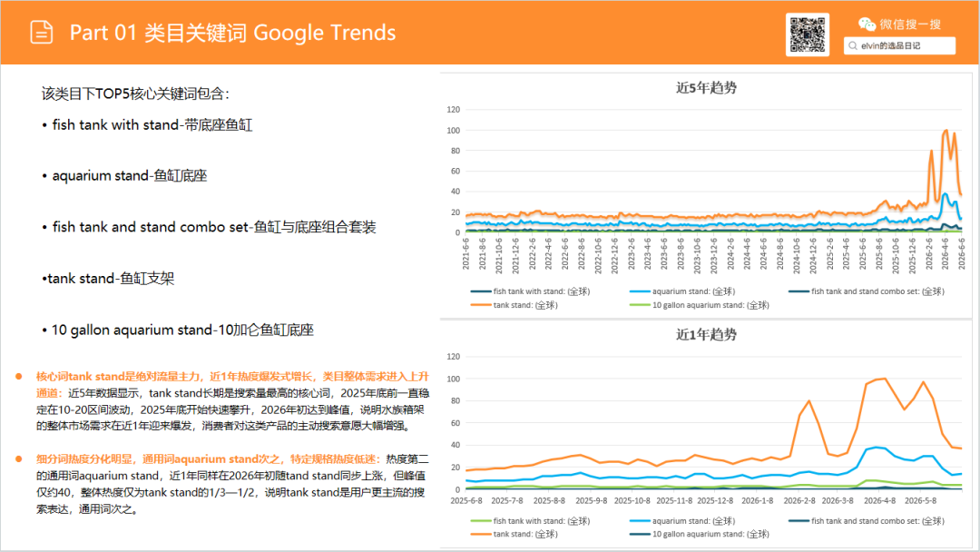Image resolution: width=980 pixels, height=552 pixels.
Task: Click the orange tank stand peak near 2026-4-8
Action: point(885,379)
